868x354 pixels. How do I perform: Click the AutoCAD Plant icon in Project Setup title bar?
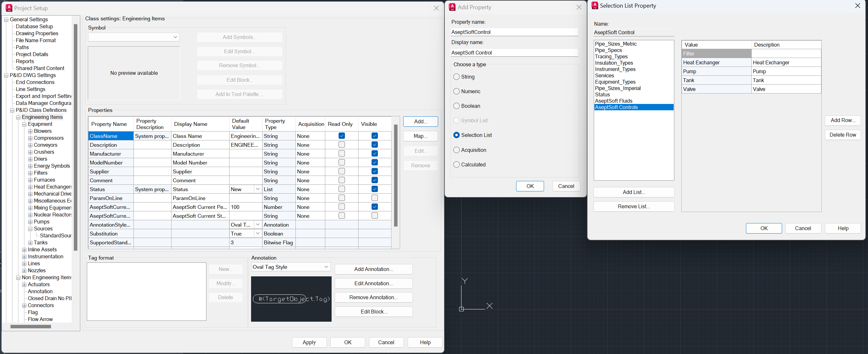[9, 8]
